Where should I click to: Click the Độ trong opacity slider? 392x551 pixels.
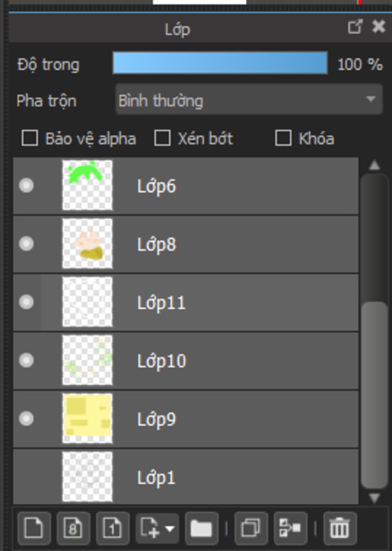click(220, 63)
